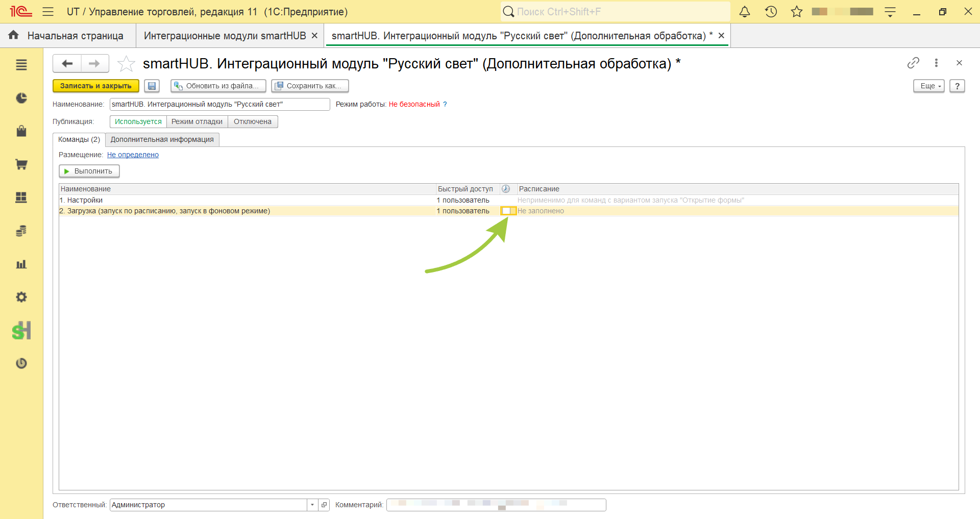Click the Наименование input field
This screenshot has width=980, height=519.
(220, 104)
